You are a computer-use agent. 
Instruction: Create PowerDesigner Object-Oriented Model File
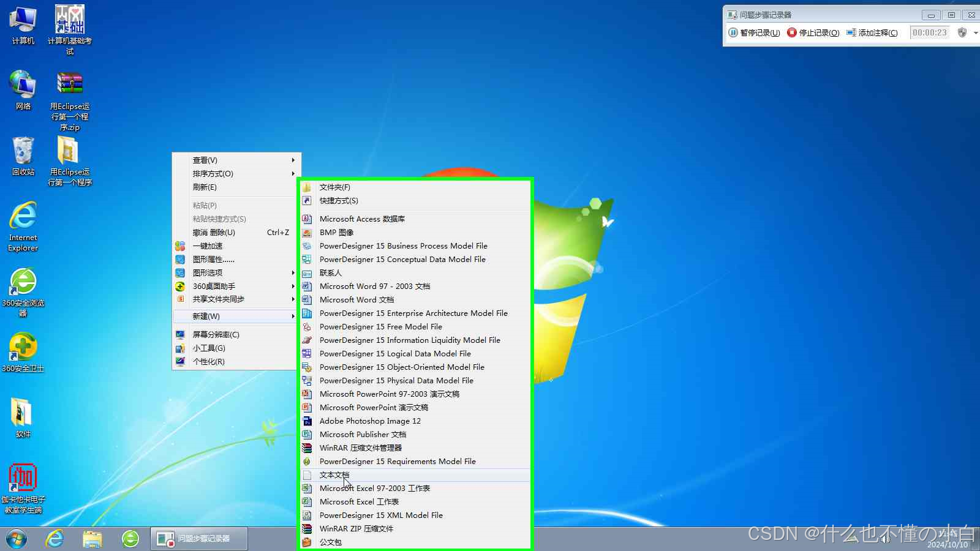coord(415,367)
